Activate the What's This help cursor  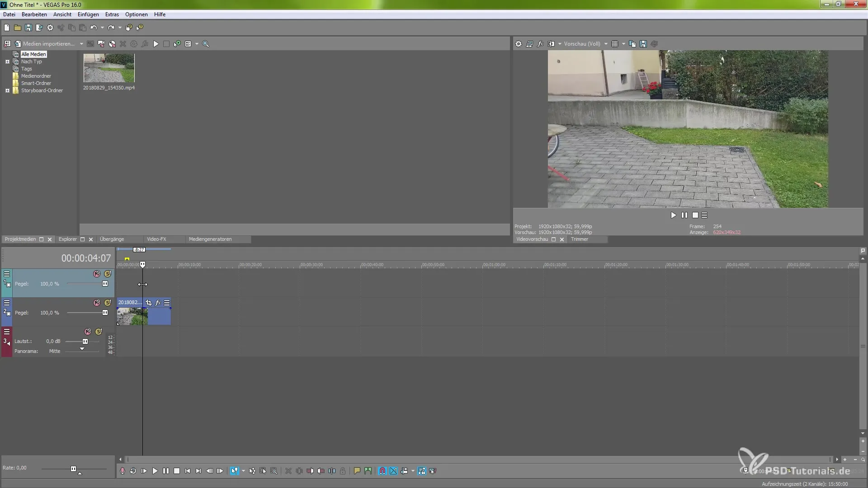pos(140,28)
